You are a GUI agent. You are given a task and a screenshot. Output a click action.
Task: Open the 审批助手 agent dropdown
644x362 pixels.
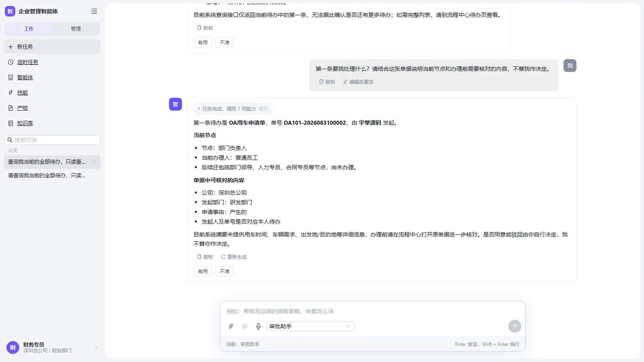pyautogui.click(x=310, y=326)
